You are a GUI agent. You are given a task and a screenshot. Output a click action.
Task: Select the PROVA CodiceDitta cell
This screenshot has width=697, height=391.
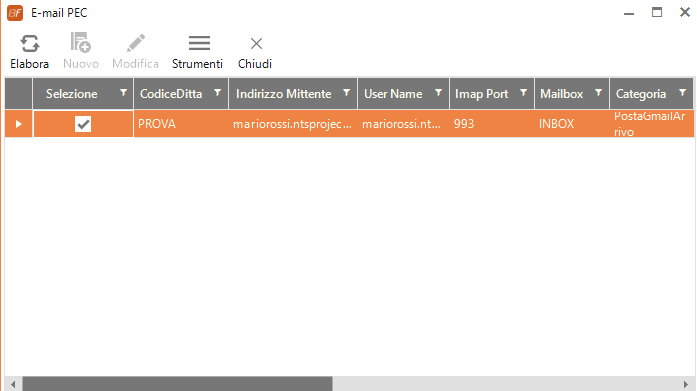pos(181,124)
